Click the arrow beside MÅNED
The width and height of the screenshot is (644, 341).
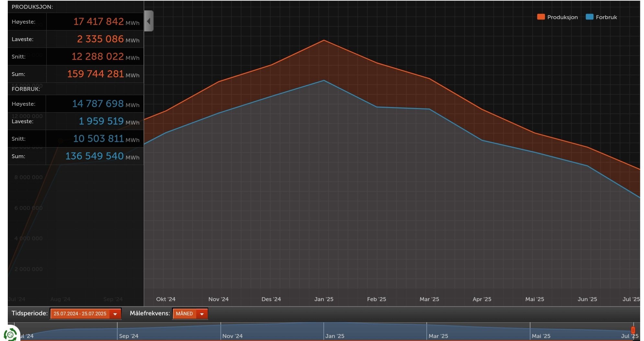(x=202, y=314)
